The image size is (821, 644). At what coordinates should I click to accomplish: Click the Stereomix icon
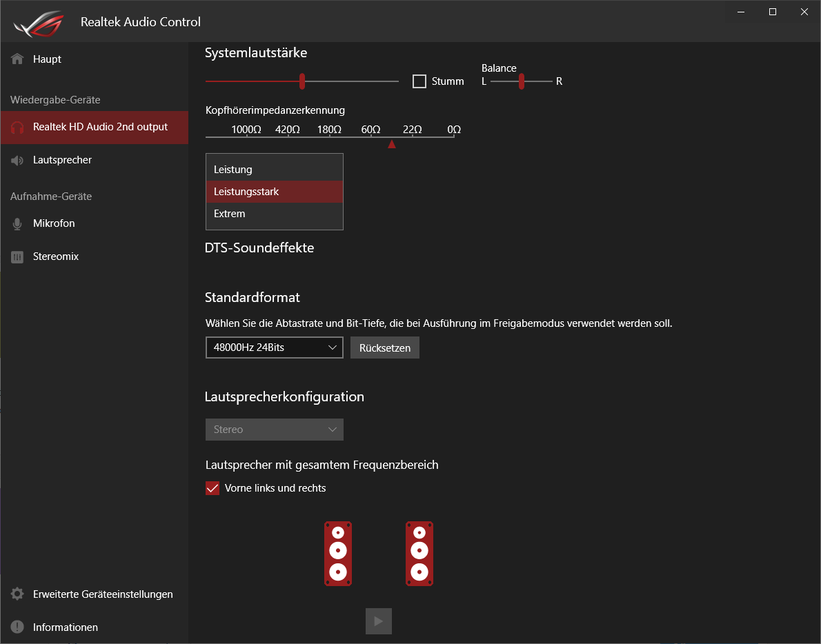pos(17,257)
